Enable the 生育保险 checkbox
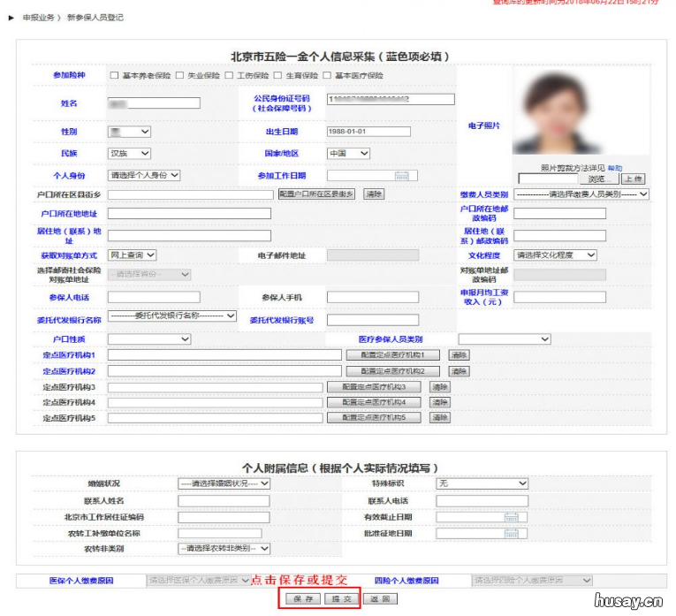676x616 pixels. click(278, 75)
